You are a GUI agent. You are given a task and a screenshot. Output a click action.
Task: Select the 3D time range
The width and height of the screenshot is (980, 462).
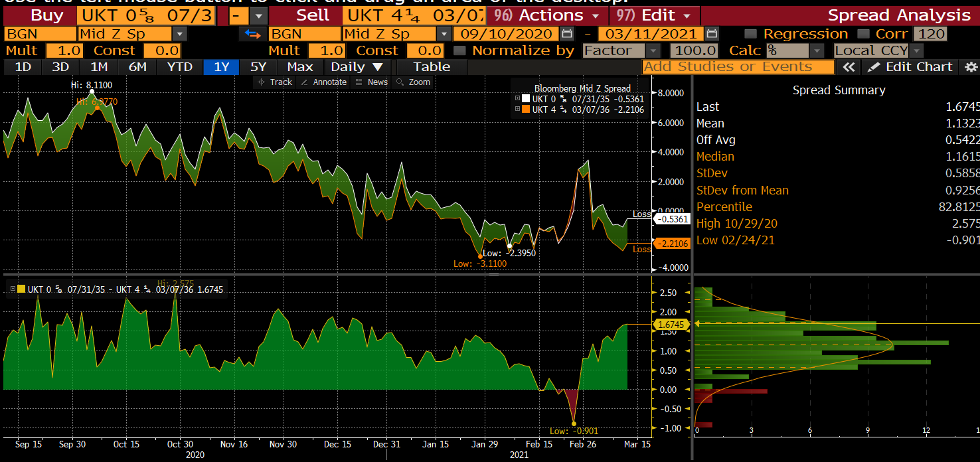pos(60,67)
